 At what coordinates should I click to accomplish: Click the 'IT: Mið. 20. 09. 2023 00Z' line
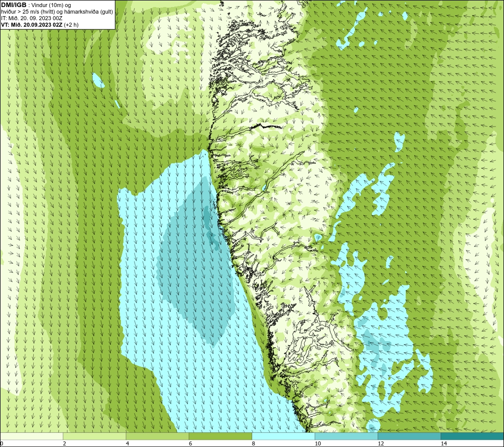pos(31,18)
